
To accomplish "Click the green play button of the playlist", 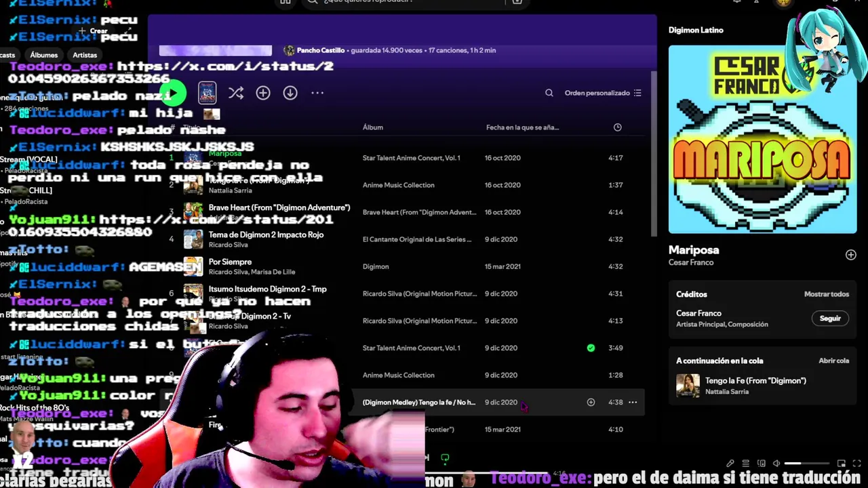I will 174,94.
